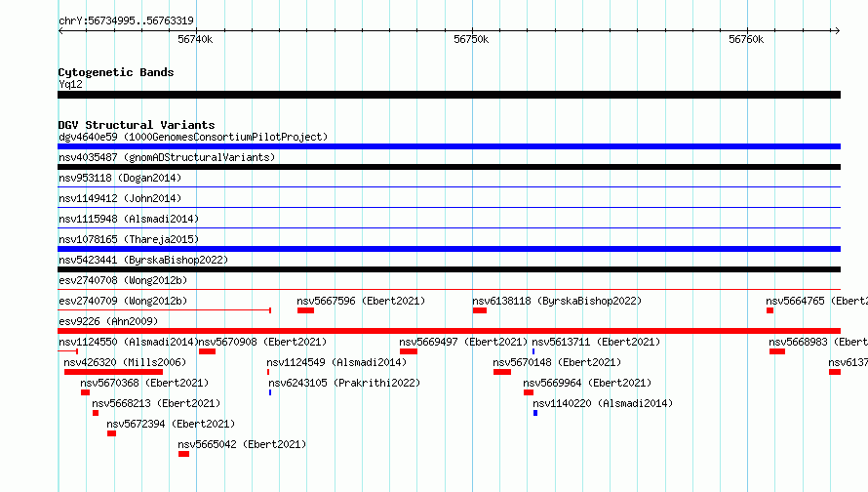868x492 pixels.
Task: Click the nsv6138118 (ByrskaBishop2022) label
Action: point(557,301)
